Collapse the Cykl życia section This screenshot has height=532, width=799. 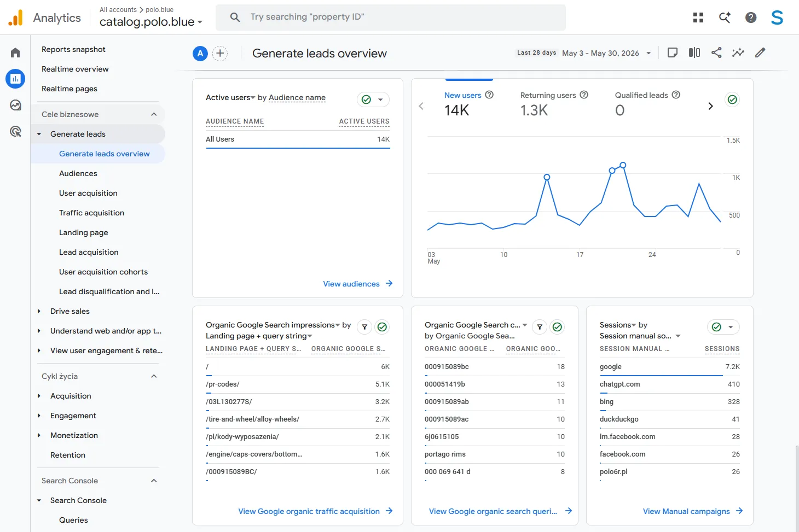point(154,376)
